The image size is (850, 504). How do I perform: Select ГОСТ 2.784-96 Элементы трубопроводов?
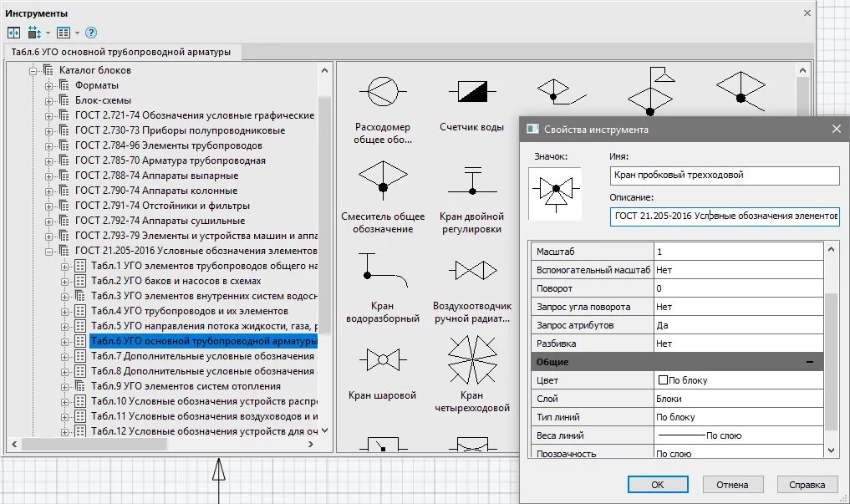168,145
